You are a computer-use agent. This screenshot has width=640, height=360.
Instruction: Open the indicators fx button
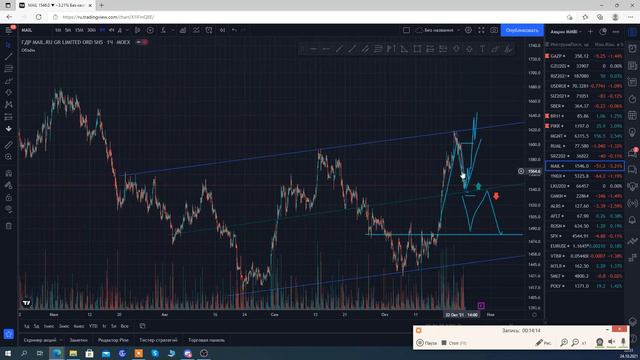tap(164, 30)
